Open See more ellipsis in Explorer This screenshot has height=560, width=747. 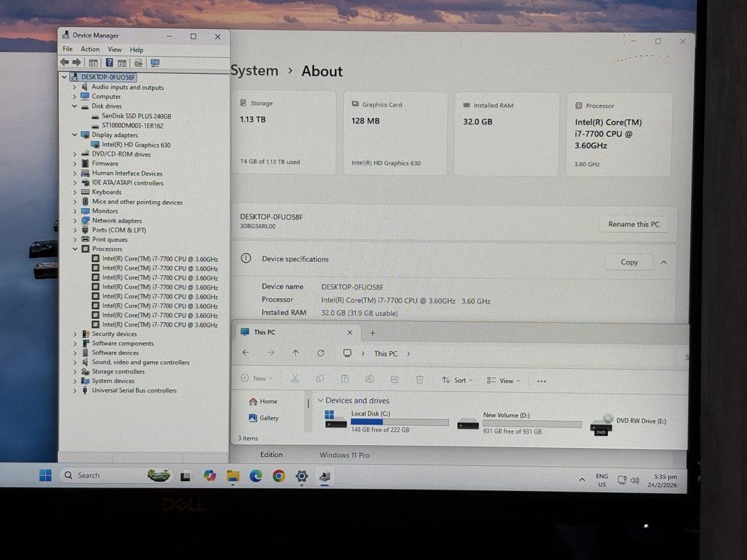541,381
